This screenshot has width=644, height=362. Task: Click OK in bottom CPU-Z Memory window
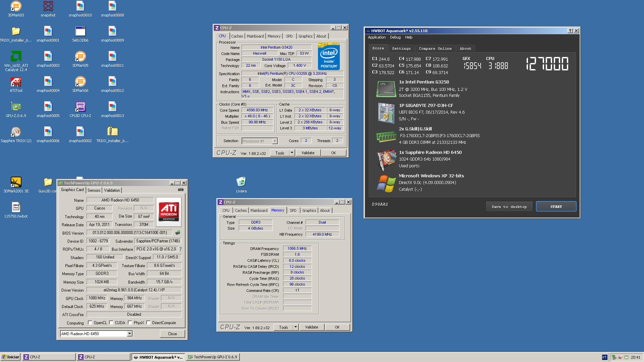coord(337,327)
